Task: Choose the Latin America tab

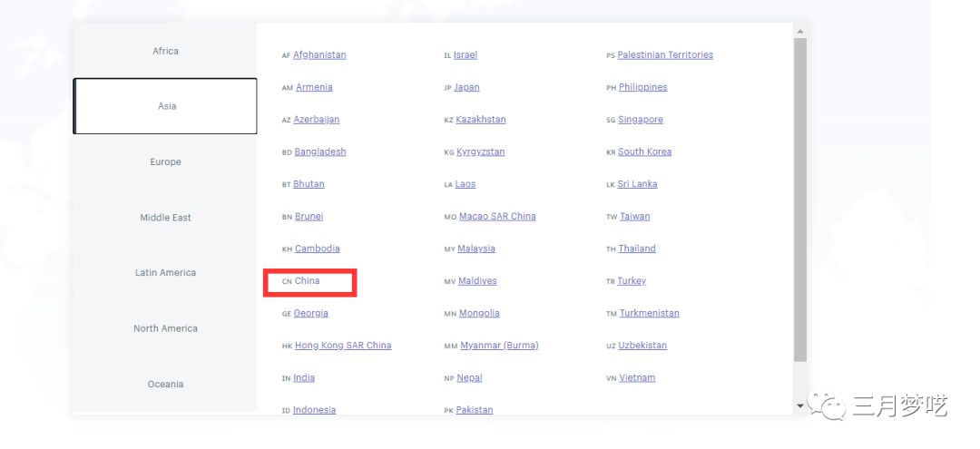Action: coord(165,273)
